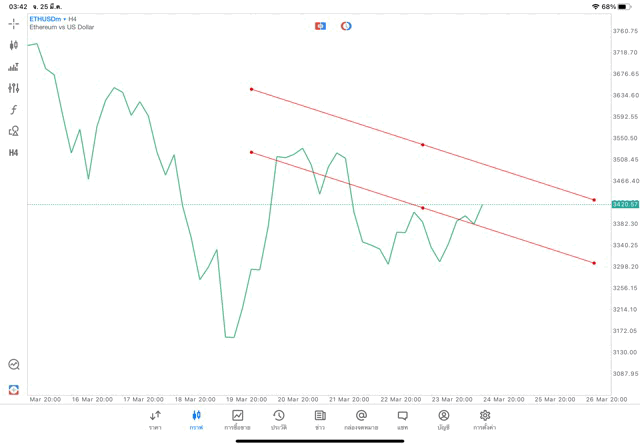Open chart type candlestick icon in sidebar
The height and width of the screenshot is (447, 640).
coord(14,45)
